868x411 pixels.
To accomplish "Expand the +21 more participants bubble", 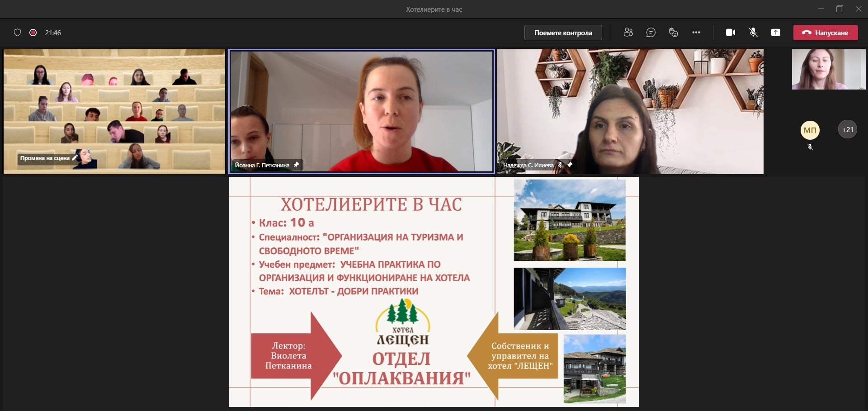I will (x=848, y=130).
